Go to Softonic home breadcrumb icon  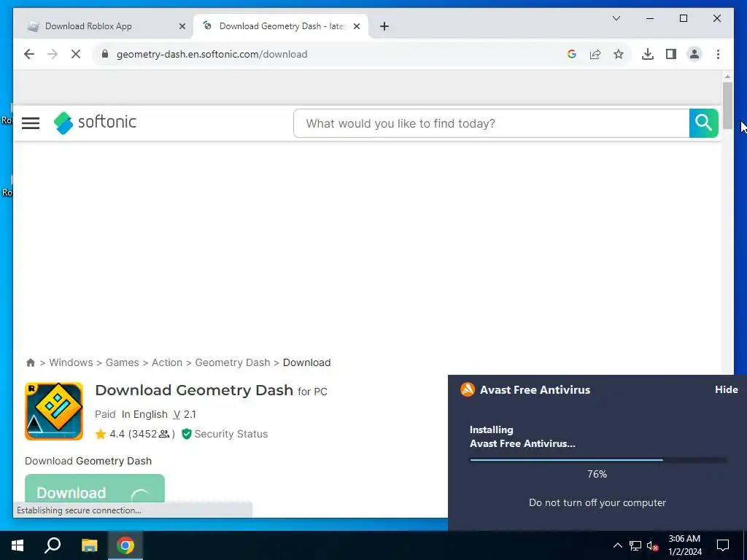point(31,363)
